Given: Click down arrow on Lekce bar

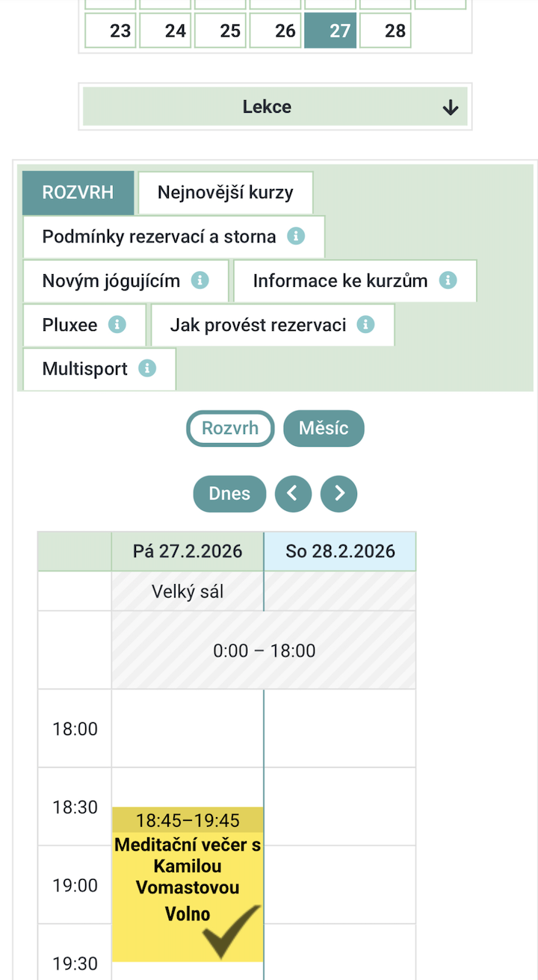Looking at the screenshot, I should 450,108.
